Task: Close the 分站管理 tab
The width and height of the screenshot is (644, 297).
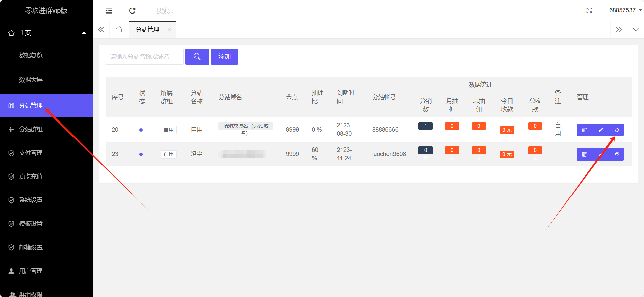Action: coord(169,30)
